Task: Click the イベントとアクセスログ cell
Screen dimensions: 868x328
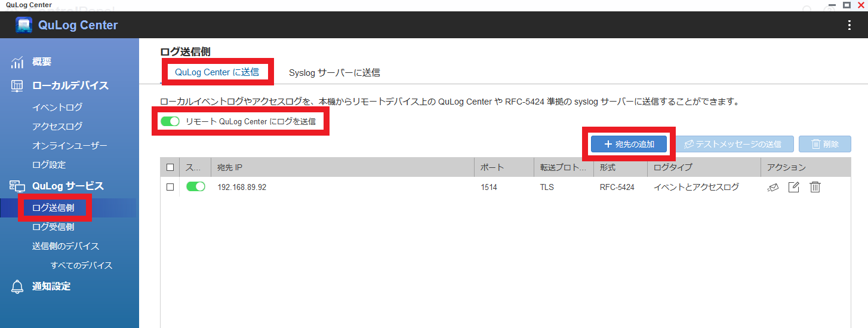Action: click(696, 187)
